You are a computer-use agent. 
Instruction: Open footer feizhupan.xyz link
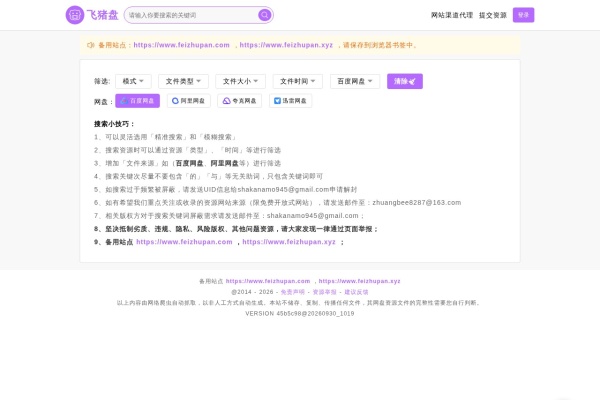[359, 281]
